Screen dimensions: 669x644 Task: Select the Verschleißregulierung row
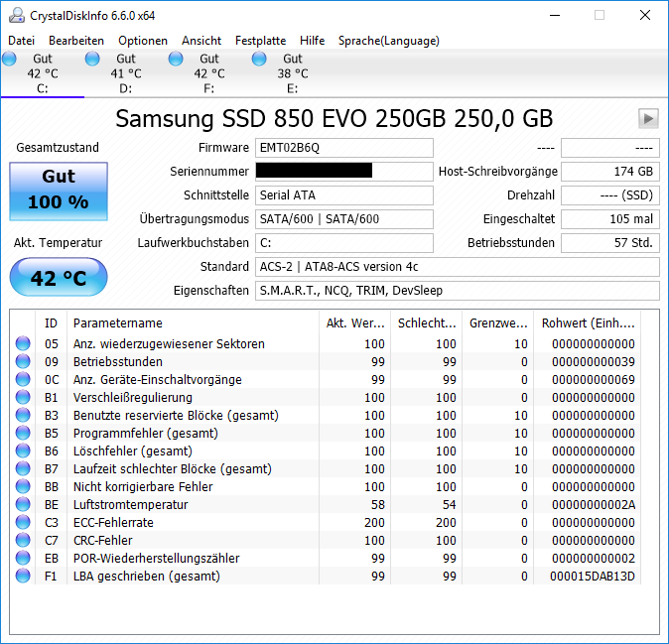point(326,398)
